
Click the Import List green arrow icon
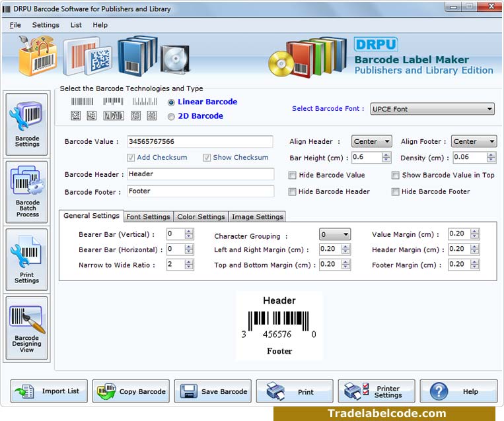(24, 391)
